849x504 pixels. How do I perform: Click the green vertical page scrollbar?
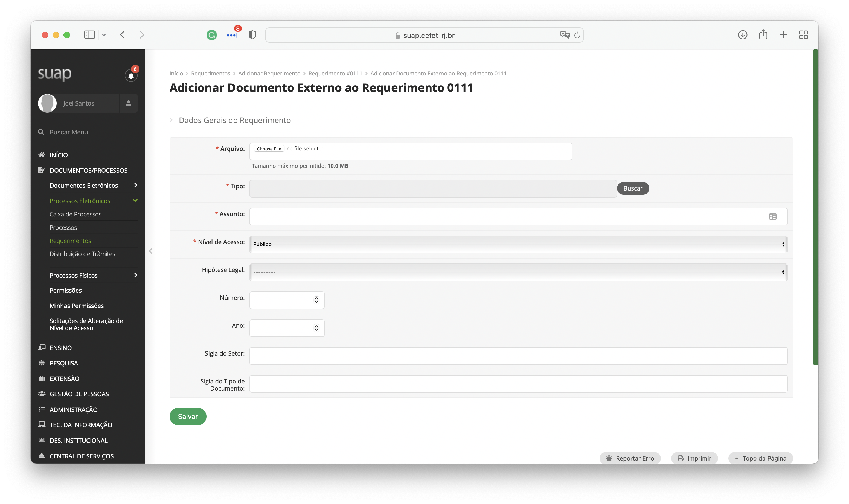pos(815,207)
